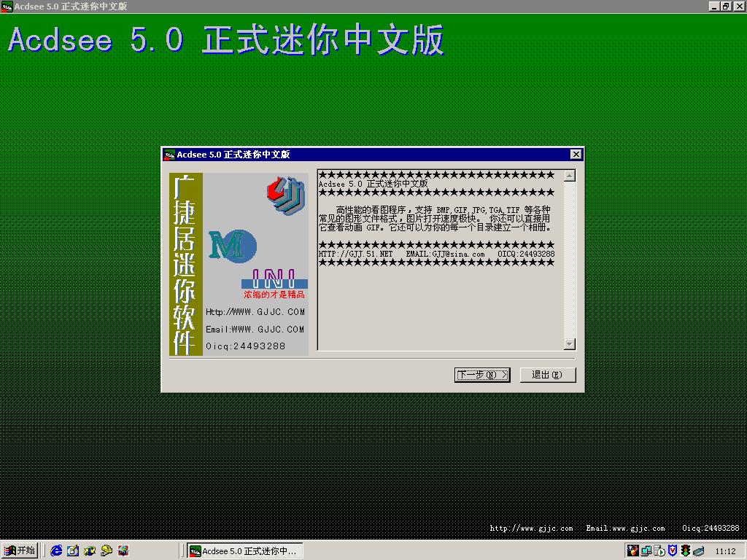Click http://www.gjjc.com text at bottom right
This screenshot has height=560, width=747.
click(x=531, y=528)
